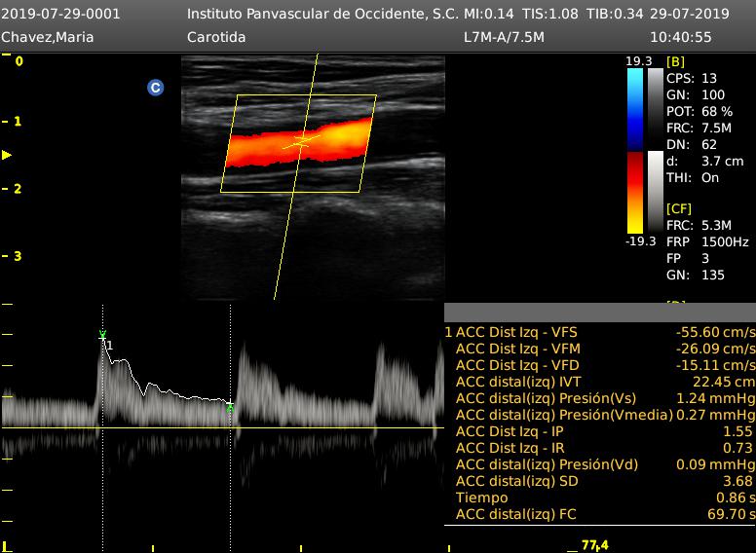Click the depth scale mark 1
The height and width of the screenshot is (553, 756).
pos(18,122)
